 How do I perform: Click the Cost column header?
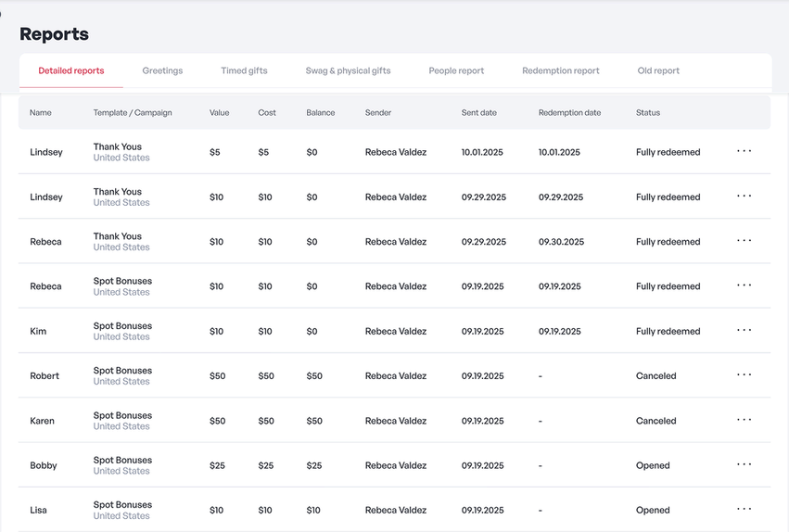point(267,113)
